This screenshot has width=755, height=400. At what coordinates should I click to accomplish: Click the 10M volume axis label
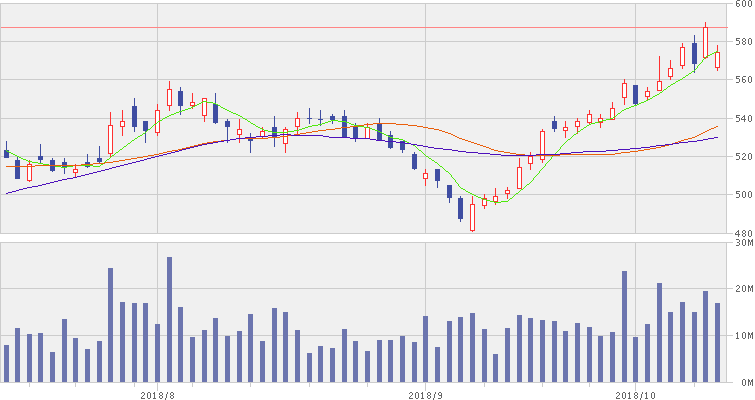pyautogui.click(x=743, y=335)
